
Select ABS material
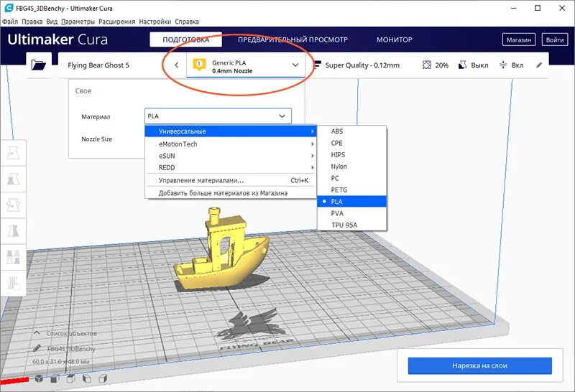click(x=351, y=131)
